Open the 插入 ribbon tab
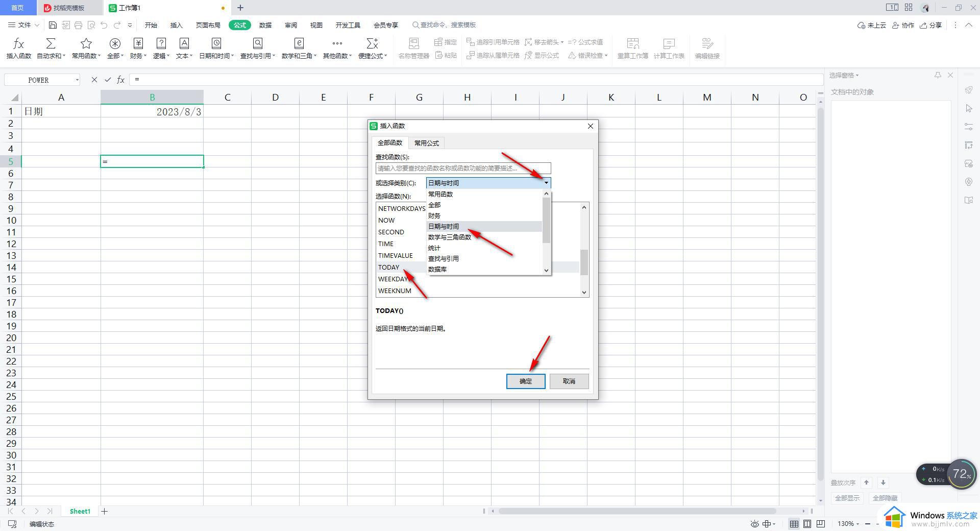The image size is (980, 531). tap(176, 25)
